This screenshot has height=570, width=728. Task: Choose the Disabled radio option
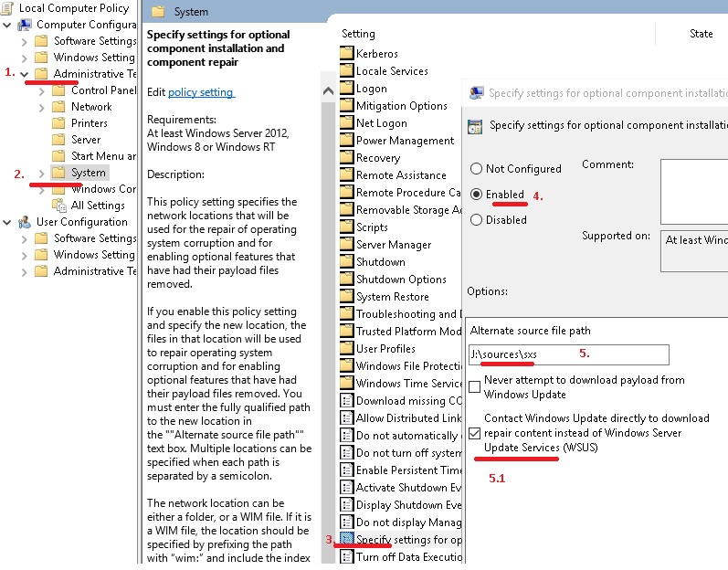(477, 219)
